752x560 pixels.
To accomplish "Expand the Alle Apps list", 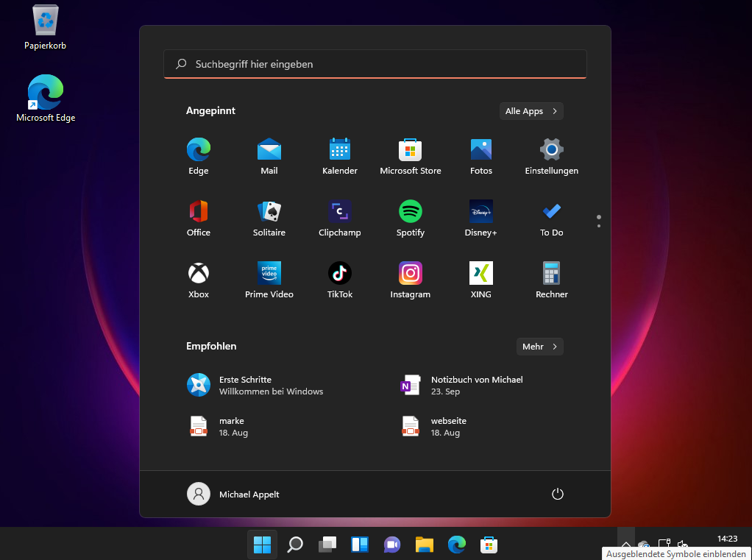I will (531, 111).
